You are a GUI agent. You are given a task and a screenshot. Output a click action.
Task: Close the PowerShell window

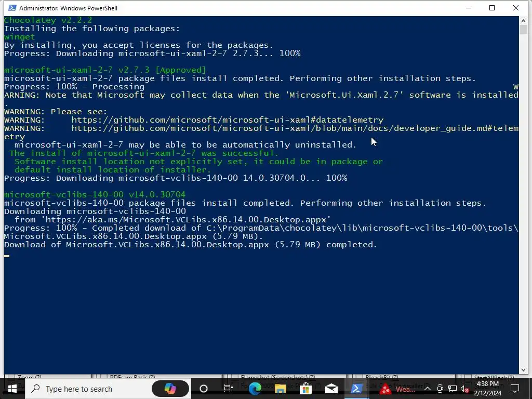(516, 8)
